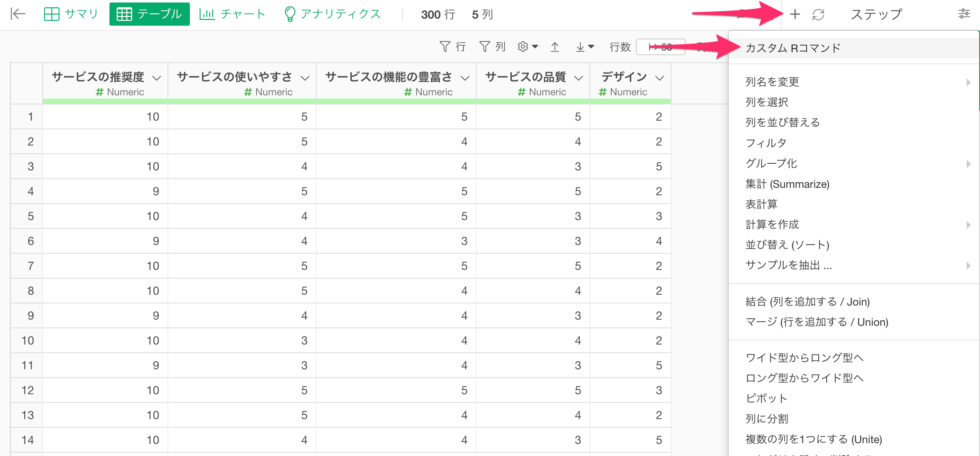Open the sliders settings icon beside ステップ
The width and height of the screenshot is (980, 456).
click(x=964, y=14)
